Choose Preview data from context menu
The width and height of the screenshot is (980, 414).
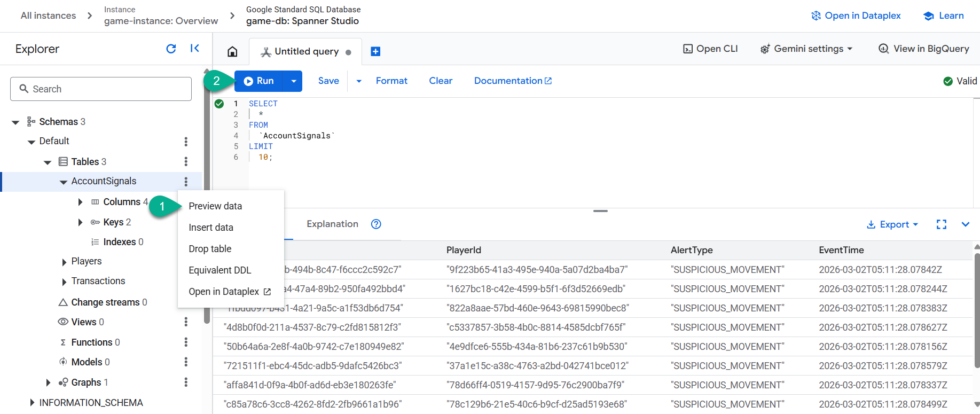pyautogui.click(x=215, y=206)
